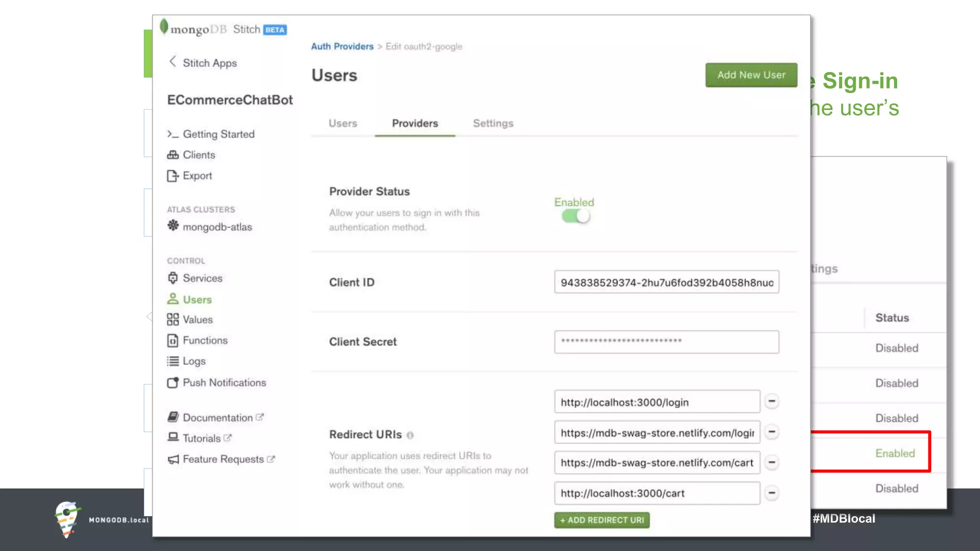Click Services plug icon
Screen dimensions: 980x551
coord(173,278)
